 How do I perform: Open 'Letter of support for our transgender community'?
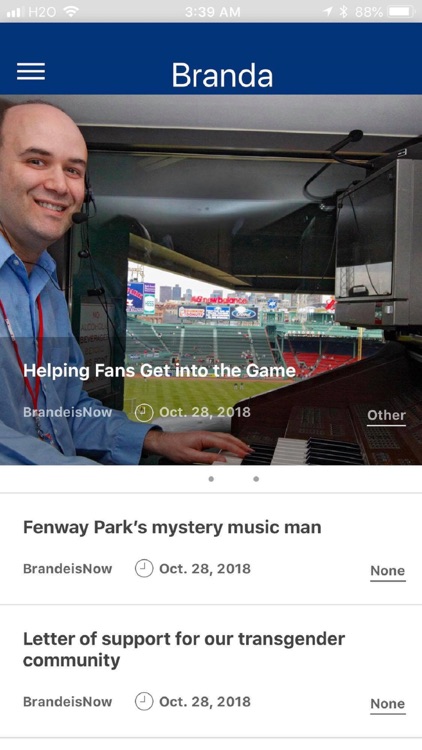(x=184, y=649)
